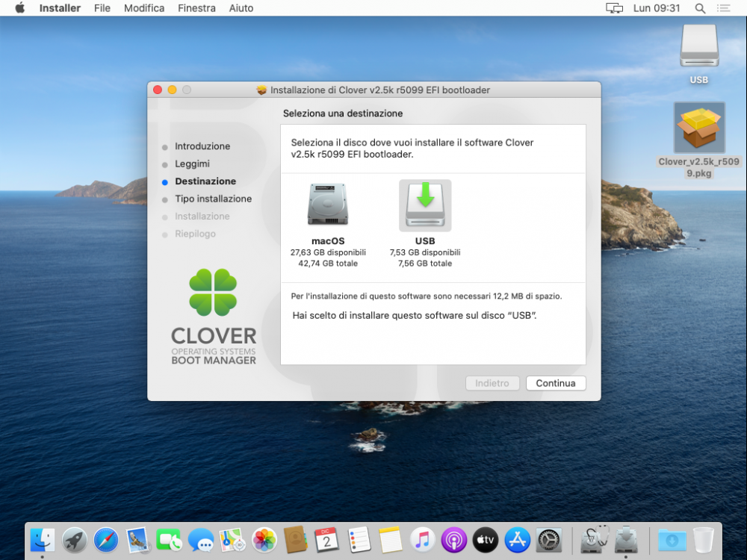Open Calendar from the Dock
The width and height of the screenshot is (747, 560).
(x=327, y=540)
